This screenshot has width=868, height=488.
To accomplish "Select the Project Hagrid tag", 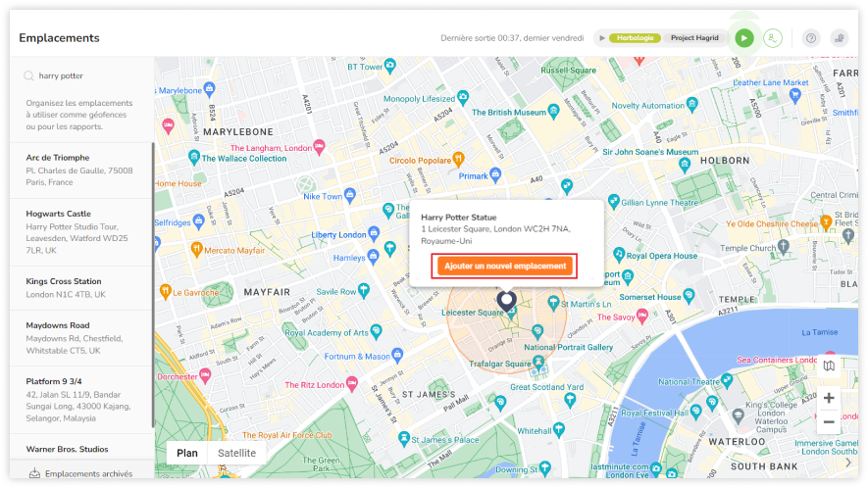I will pyautogui.click(x=694, y=38).
